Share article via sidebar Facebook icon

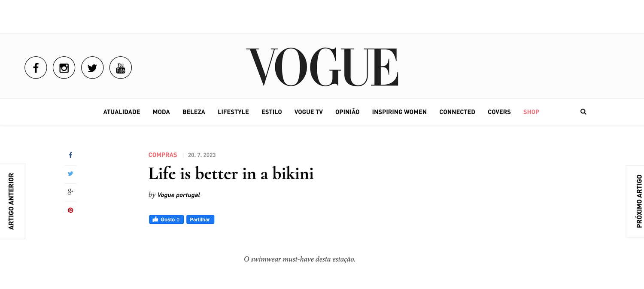[x=70, y=155]
